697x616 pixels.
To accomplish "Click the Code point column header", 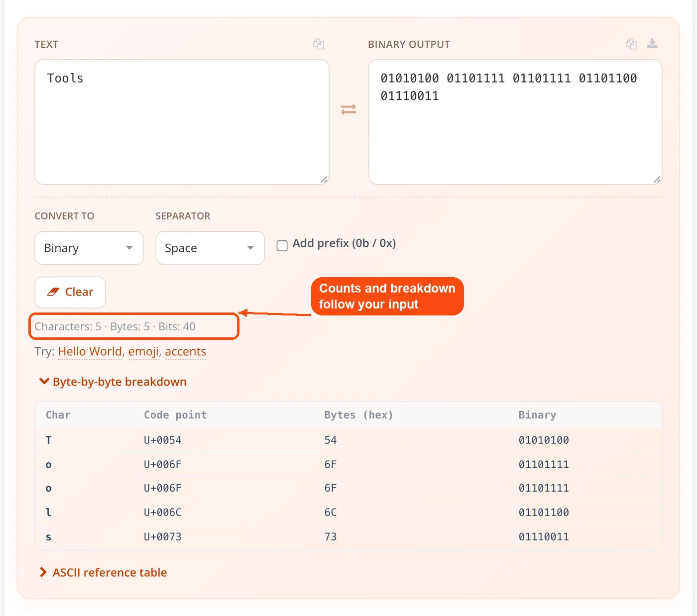I will click(x=175, y=415).
